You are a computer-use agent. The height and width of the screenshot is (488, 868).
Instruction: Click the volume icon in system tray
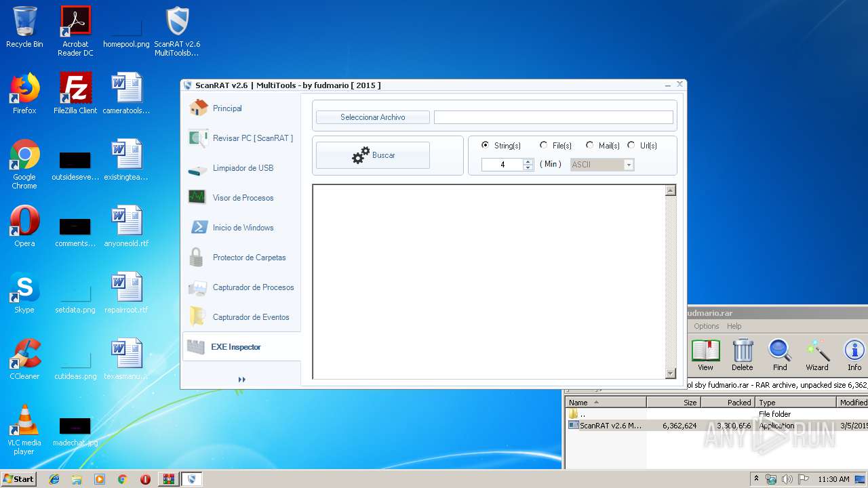[x=787, y=479]
